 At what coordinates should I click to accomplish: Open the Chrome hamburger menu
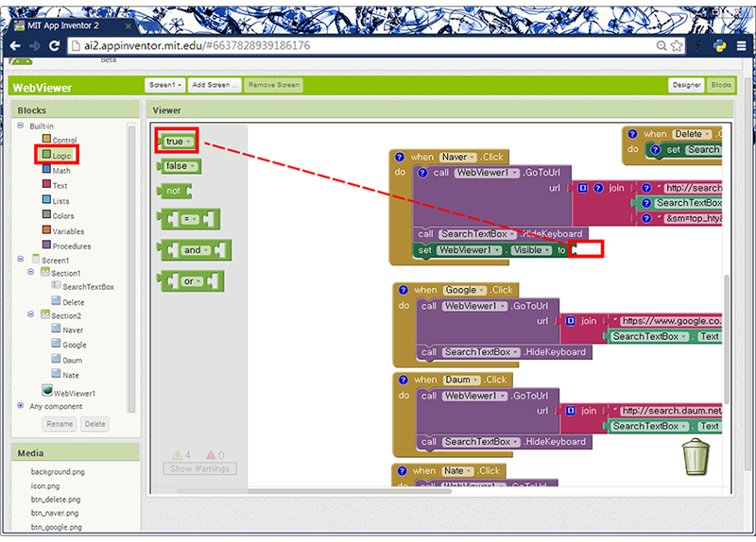coord(741,45)
